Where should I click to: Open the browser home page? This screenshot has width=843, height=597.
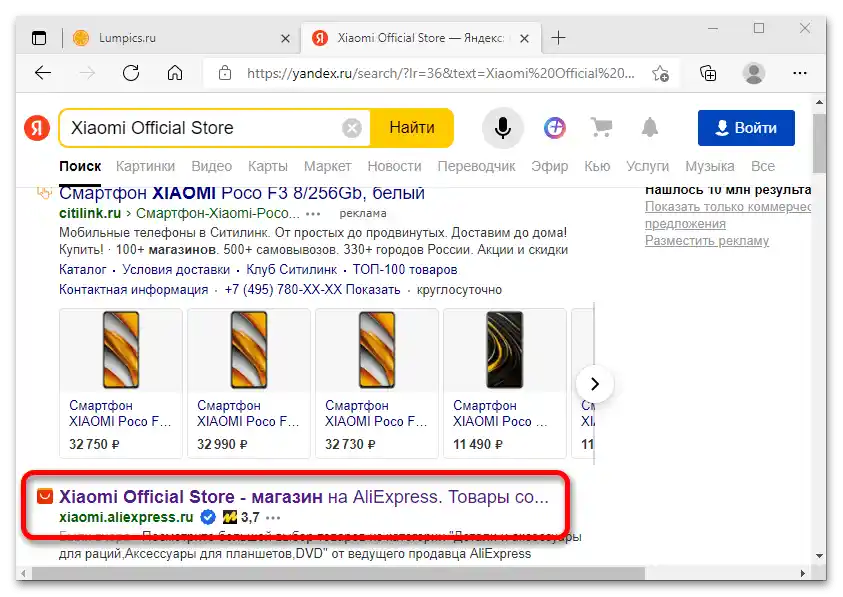175,73
